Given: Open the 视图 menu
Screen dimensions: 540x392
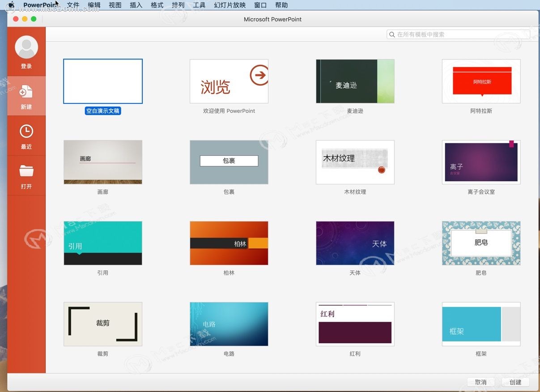Looking at the screenshot, I should tap(115, 5).
